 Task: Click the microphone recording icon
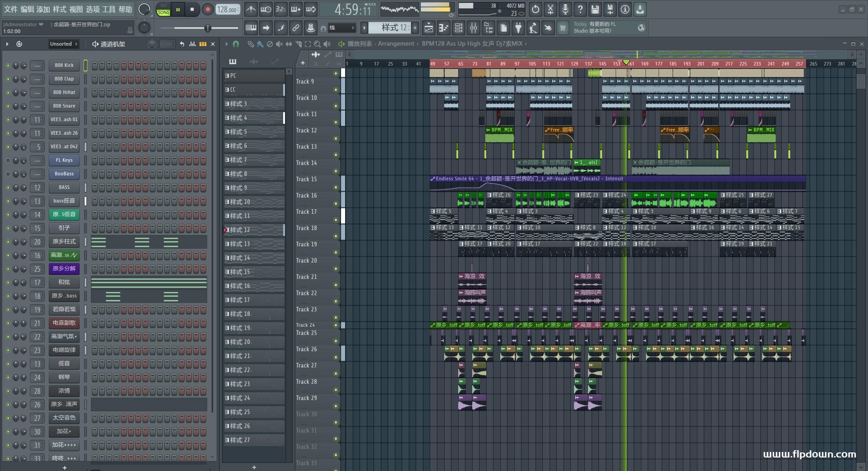[x=565, y=9]
